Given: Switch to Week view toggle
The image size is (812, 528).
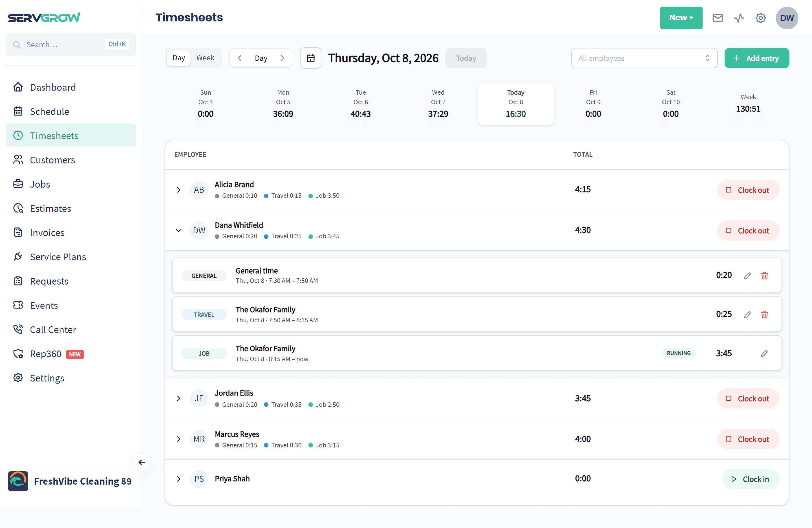Looking at the screenshot, I should point(205,58).
